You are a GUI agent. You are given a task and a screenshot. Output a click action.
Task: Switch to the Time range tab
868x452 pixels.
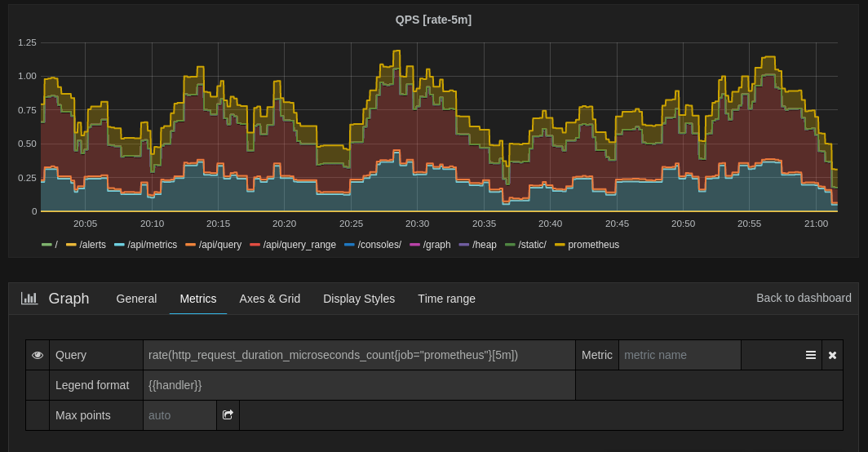[446, 299]
